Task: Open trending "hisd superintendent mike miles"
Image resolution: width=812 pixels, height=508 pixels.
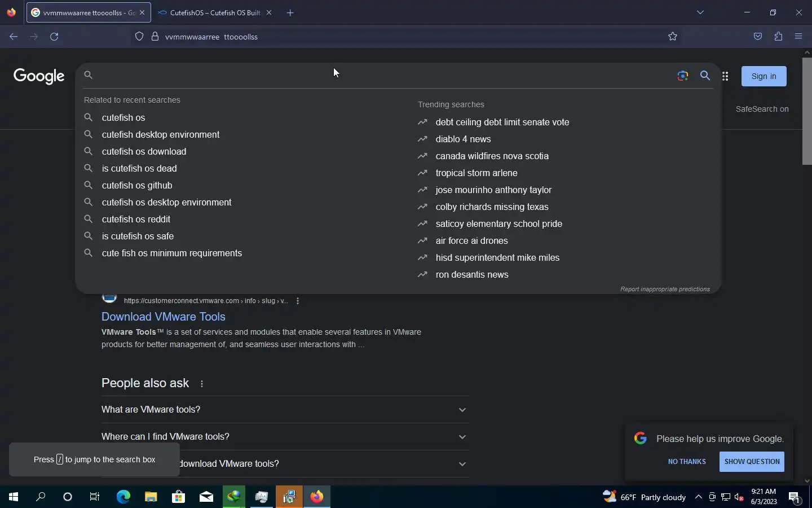Action: pos(497,257)
